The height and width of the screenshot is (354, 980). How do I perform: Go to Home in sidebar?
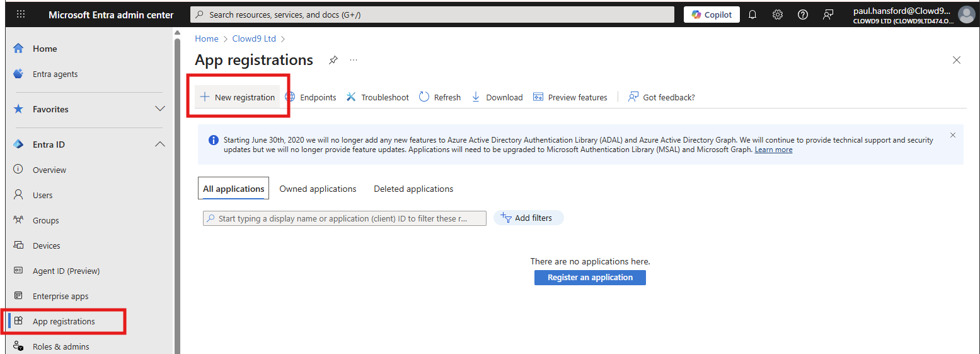pyautogui.click(x=45, y=49)
